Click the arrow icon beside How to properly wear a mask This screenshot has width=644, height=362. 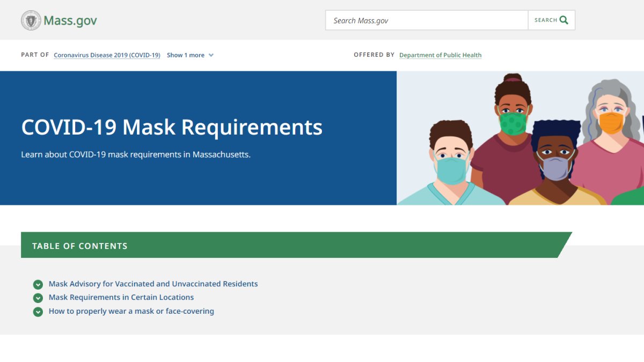(38, 311)
